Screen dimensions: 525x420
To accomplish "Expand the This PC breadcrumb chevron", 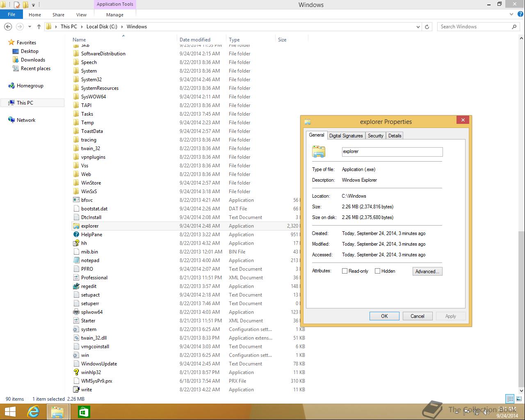I will tap(82, 27).
